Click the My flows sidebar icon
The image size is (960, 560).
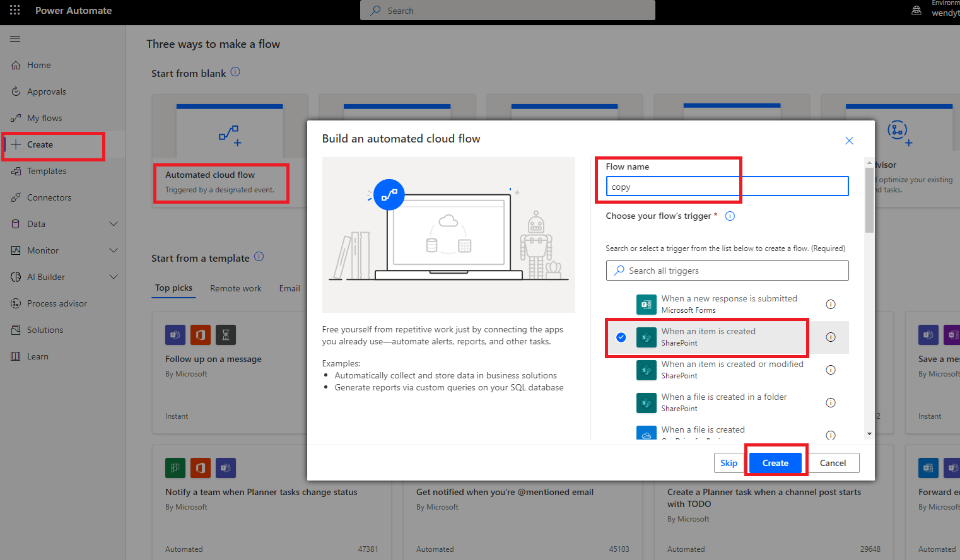tap(16, 118)
